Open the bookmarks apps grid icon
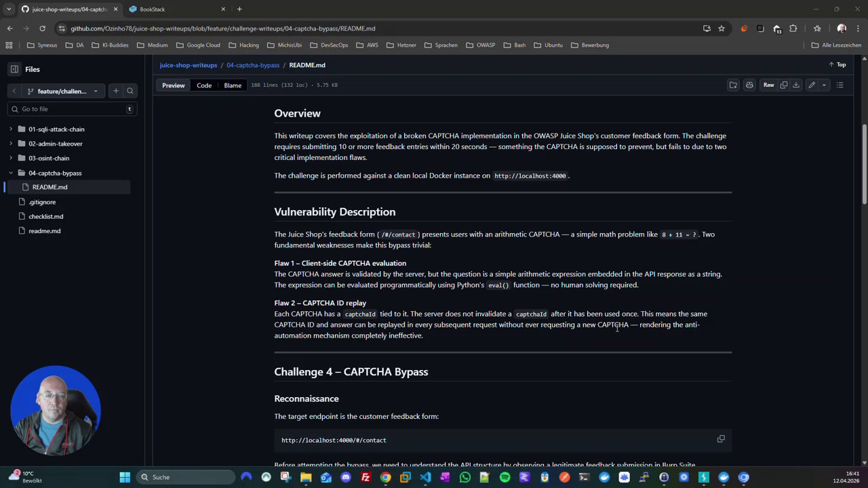 [x=9, y=45]
